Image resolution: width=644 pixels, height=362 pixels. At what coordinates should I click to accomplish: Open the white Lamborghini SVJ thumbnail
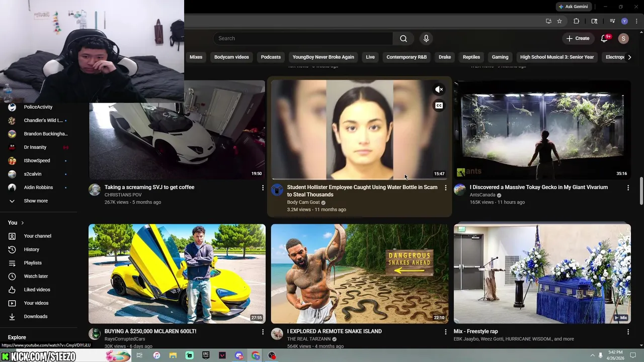pyautogui.click(x=177, y=130)
